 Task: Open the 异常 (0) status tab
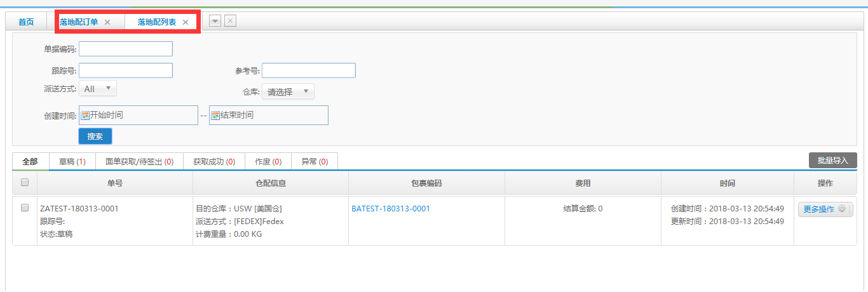[x=315, y=162]
